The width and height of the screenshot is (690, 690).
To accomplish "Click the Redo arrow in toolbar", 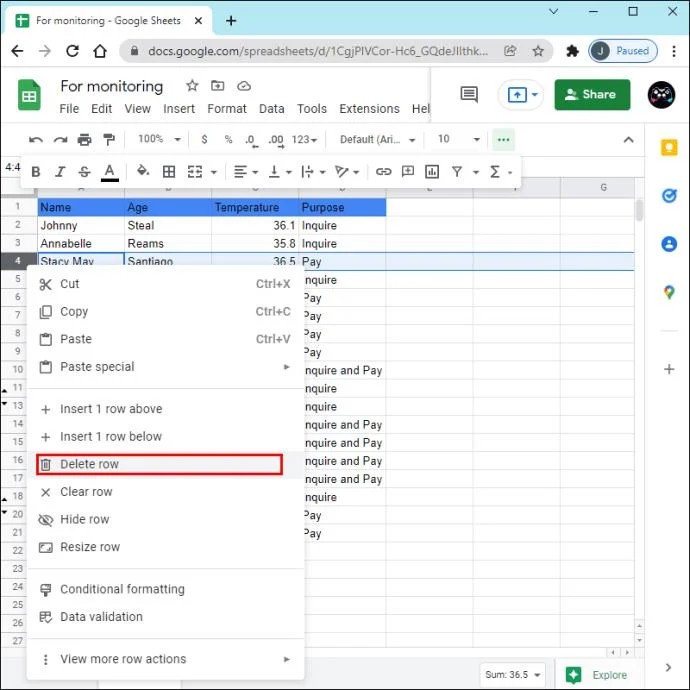I will point(60,140).
